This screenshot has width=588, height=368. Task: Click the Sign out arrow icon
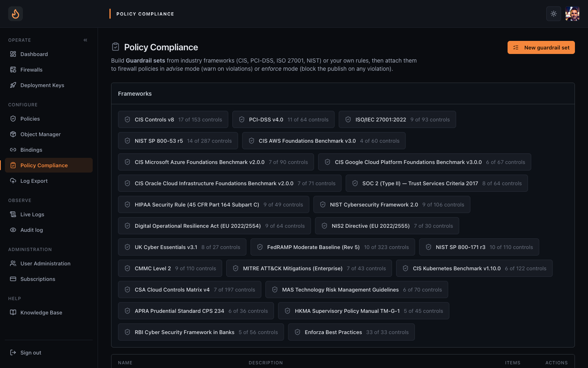pyautogui.click(x=13, y=352)
